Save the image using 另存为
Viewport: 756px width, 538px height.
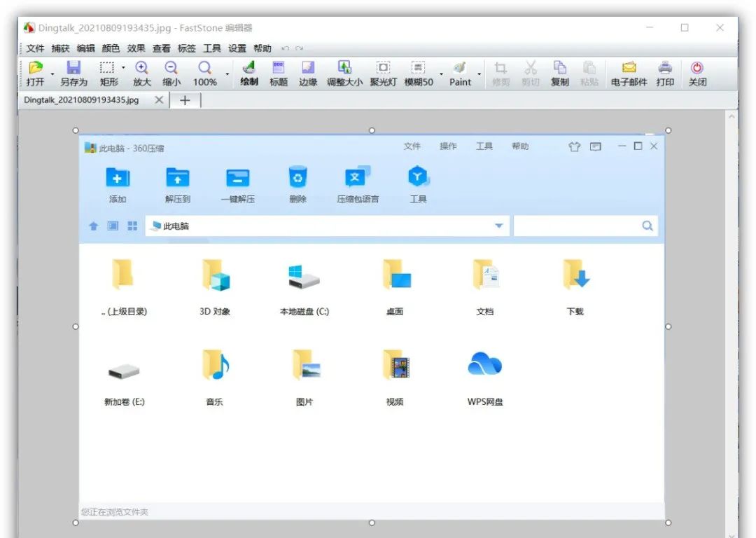(73, 74)
